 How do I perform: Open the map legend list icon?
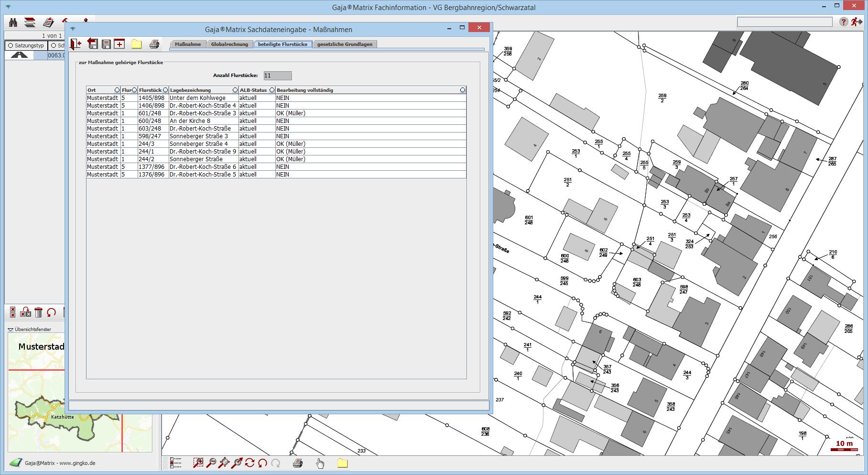pos(175,463)
